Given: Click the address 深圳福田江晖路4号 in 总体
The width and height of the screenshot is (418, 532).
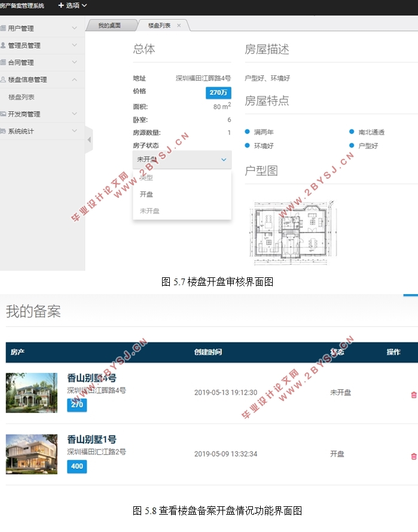Looking at the screenshot, I should (x=203, y=78).
